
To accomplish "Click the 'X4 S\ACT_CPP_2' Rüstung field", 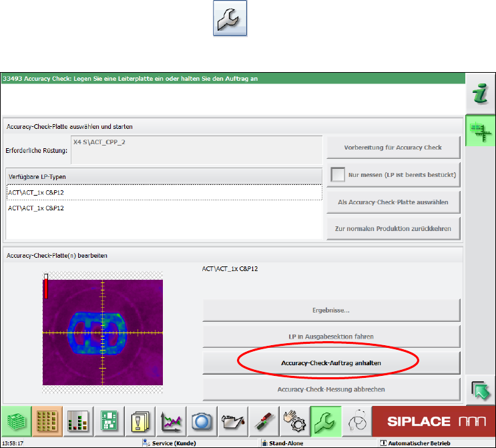I will click(196, 150).
